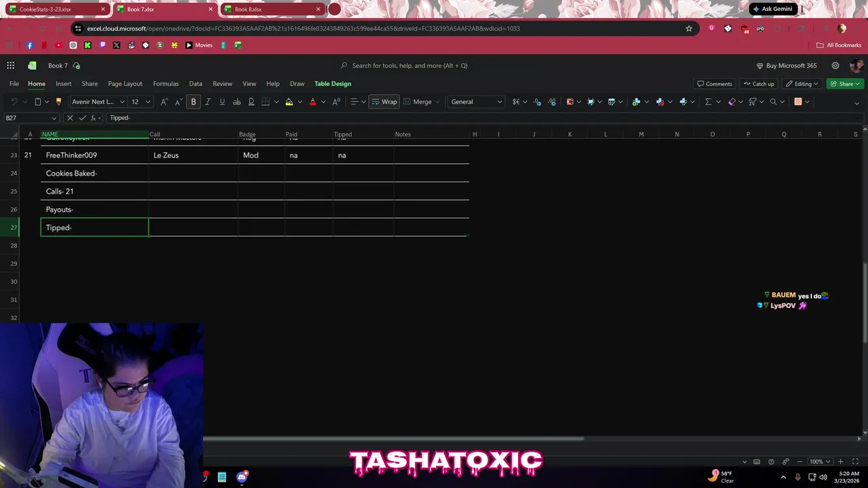
Task: Click the Paste clipboard icon
Action: click(38, 102)
